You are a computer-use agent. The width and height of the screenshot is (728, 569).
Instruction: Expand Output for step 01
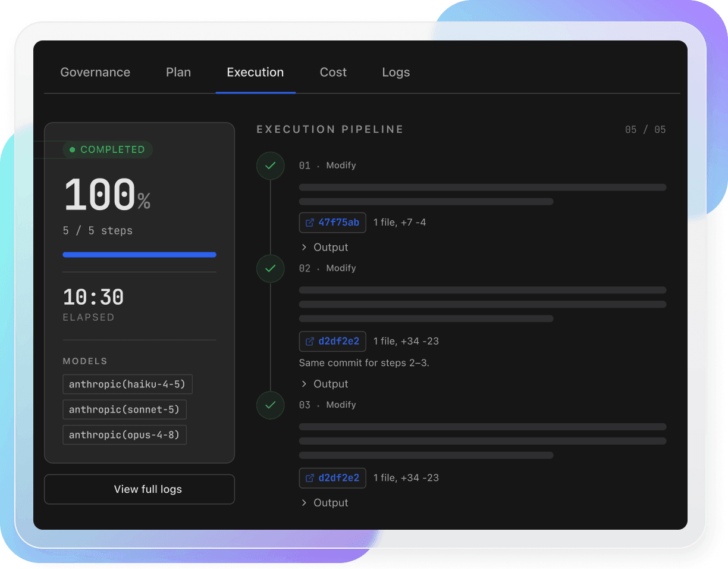pyautogui.click(x=325, y=247)
